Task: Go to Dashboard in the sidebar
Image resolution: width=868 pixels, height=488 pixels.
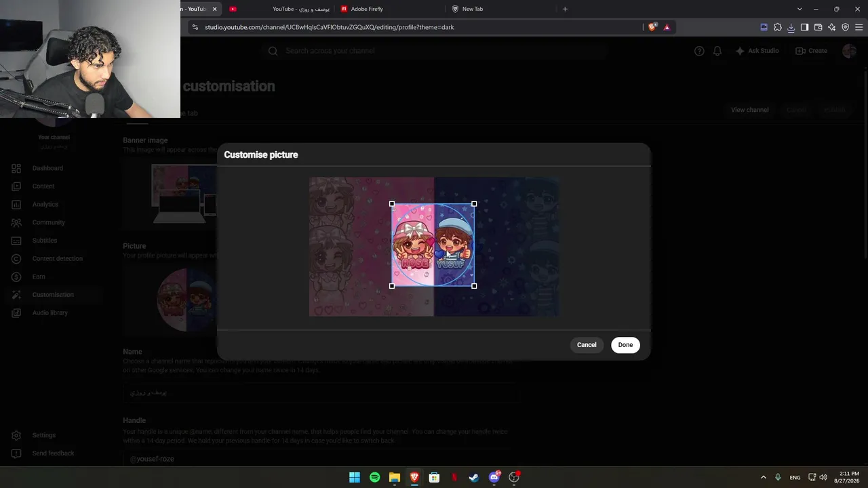Action: click(x=53, y=168)
